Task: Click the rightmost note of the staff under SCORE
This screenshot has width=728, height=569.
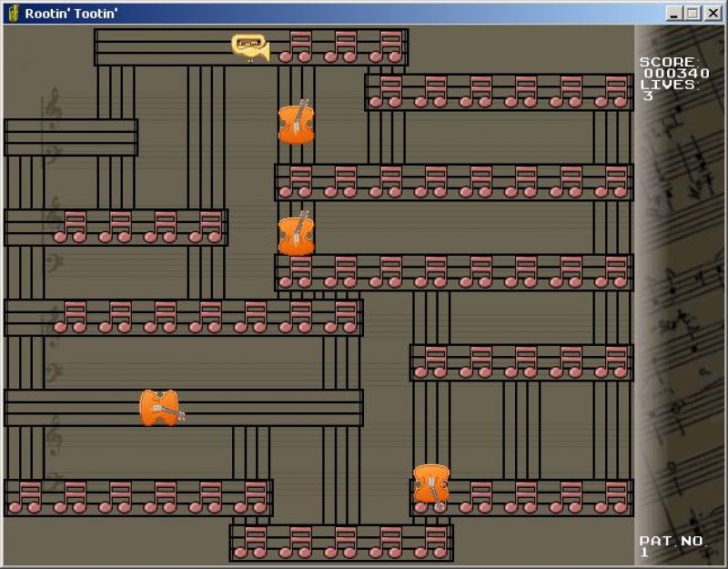Action: (611, 92)
